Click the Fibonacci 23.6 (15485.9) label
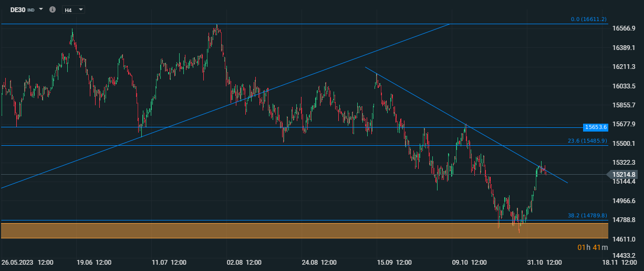 (587, 141)
